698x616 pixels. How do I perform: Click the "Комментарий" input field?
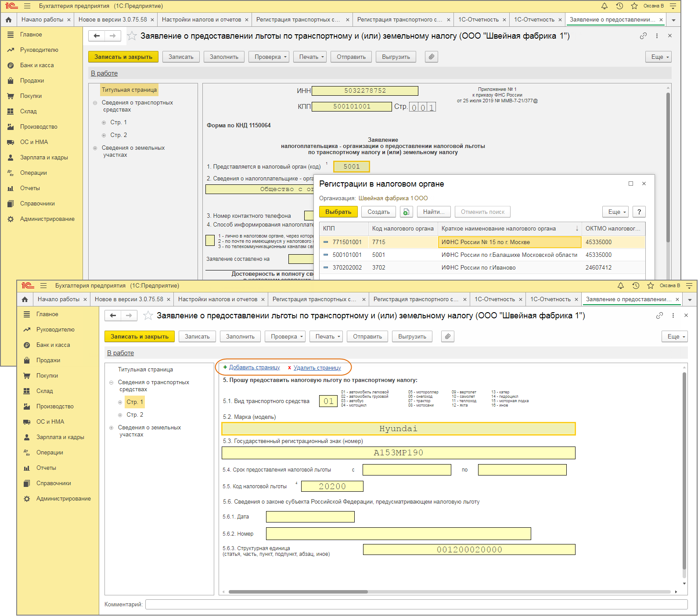point(416,605)
